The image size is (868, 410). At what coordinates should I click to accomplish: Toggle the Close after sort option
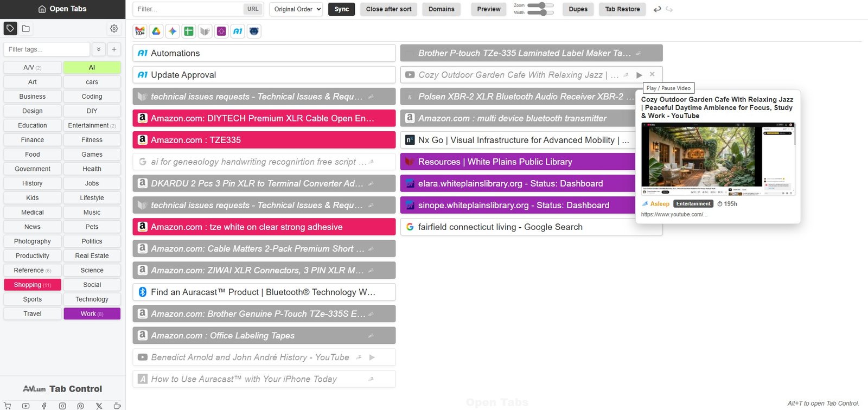click(x=388, y=9)
